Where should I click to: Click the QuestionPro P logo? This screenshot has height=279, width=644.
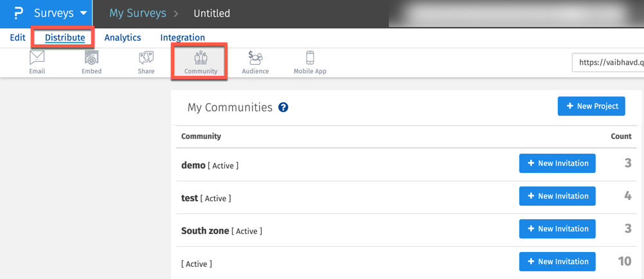[x=18, y=14]
